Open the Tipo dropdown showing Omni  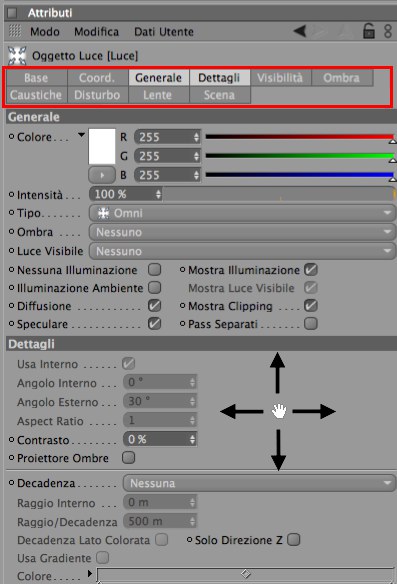point(242,213)
